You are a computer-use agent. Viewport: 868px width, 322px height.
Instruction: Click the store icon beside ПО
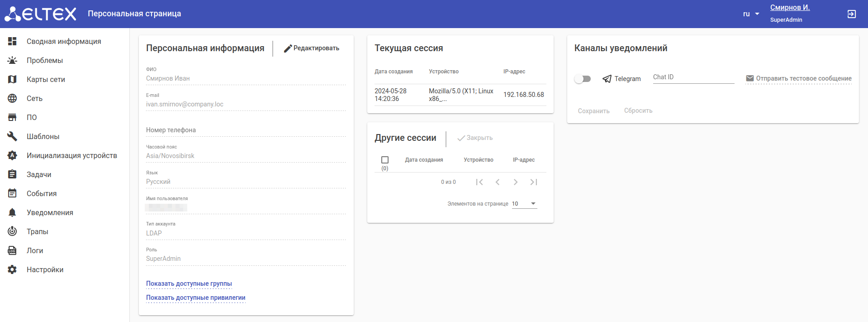click(12, 117)
